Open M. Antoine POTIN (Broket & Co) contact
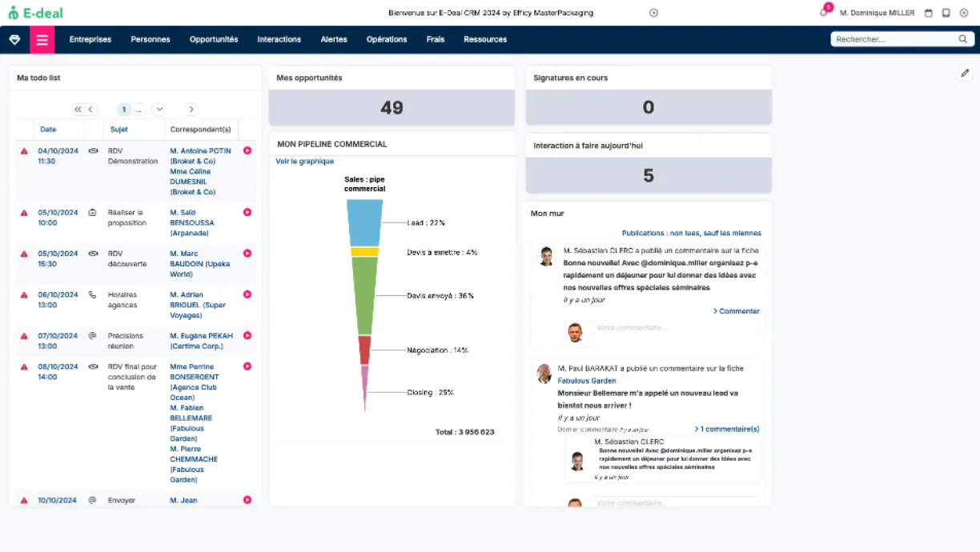 click(200, 156)
